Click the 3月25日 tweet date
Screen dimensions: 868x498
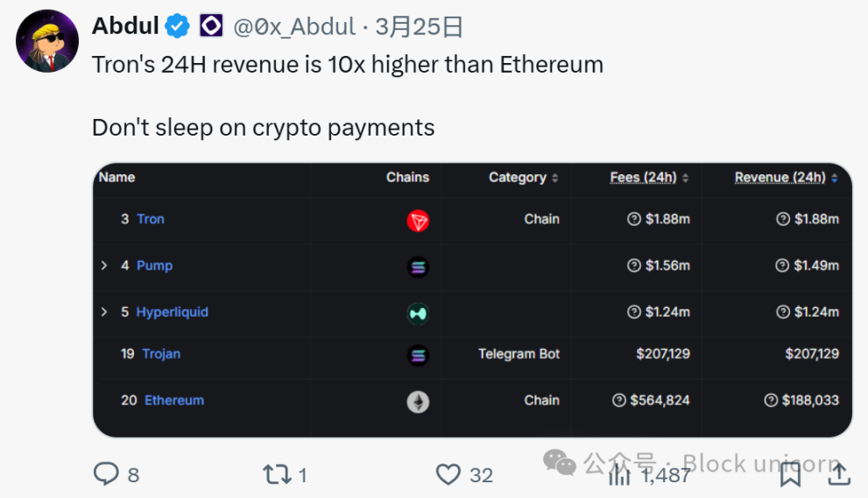pos(419,27)
